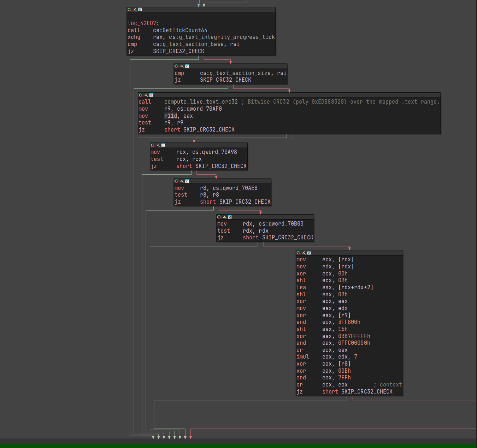Click the group-nodes icon on g_text_section_size block
The height and width of the screenshot is (448, 477).
point(187,66)
